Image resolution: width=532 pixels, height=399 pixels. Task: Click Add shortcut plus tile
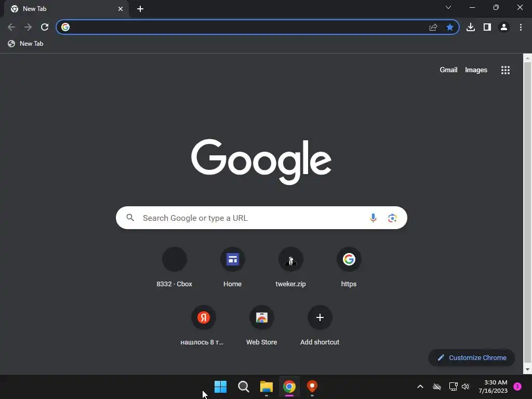[x=320, y=326]
